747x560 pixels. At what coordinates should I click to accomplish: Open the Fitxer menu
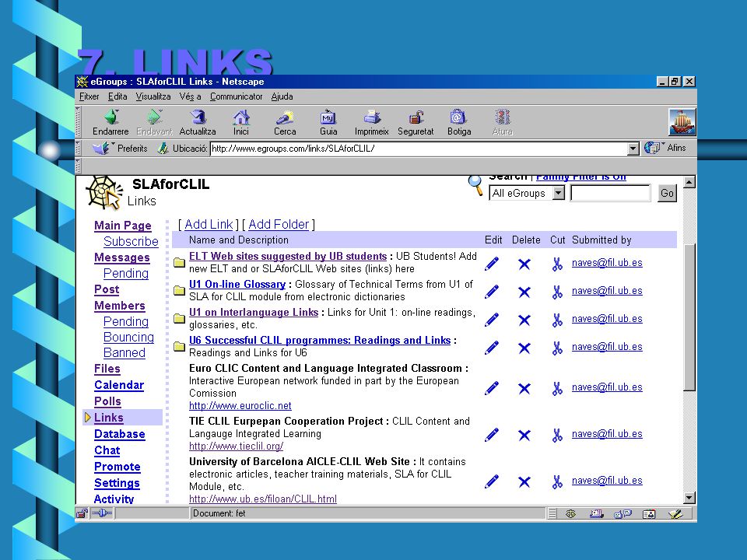pos(89,96)
